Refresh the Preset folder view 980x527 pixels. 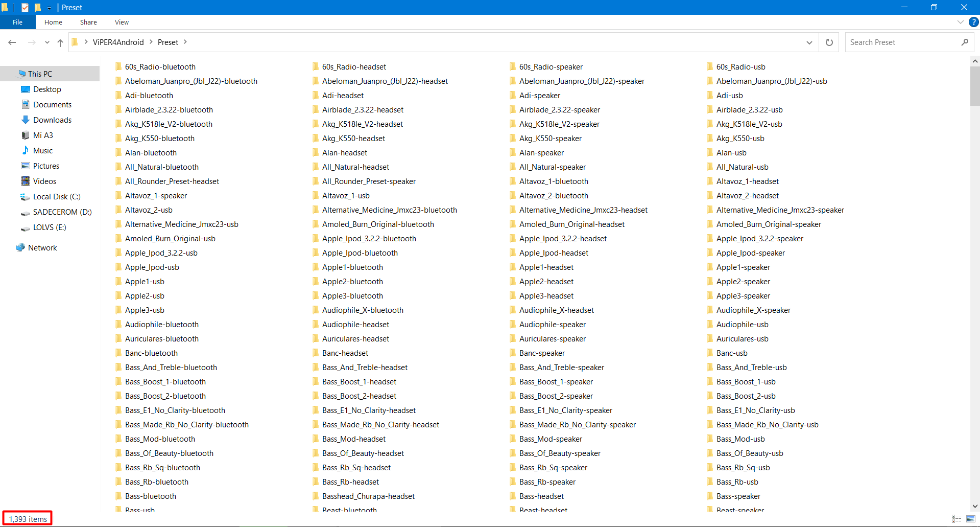829,42
